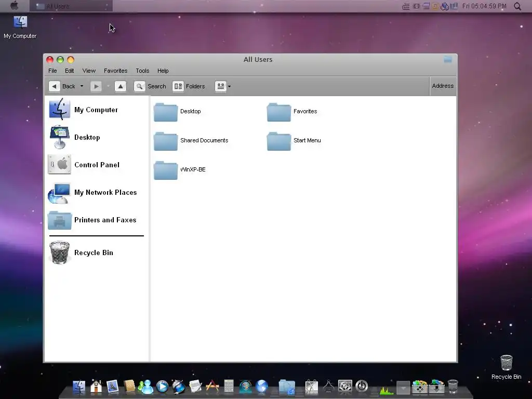This screenshot has height=399, width=532.
Task: Open My Network Places in sidebar
Action: click(92, 192)
